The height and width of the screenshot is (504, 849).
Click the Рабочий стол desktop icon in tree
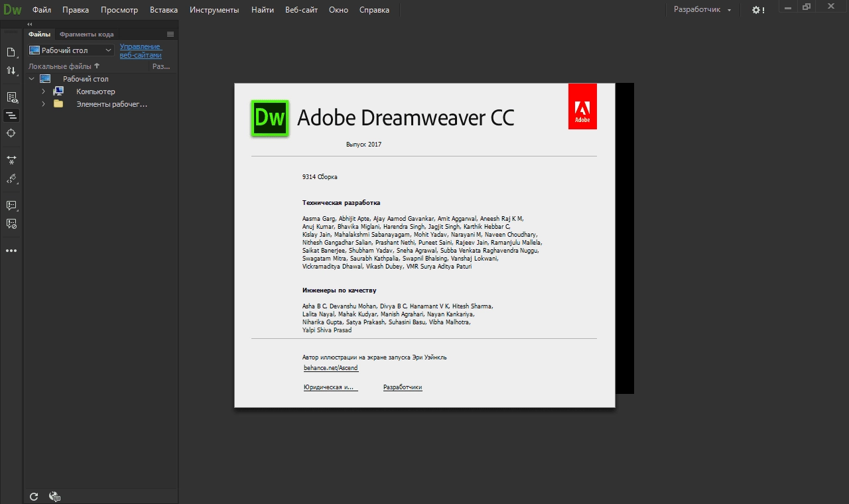45,79
